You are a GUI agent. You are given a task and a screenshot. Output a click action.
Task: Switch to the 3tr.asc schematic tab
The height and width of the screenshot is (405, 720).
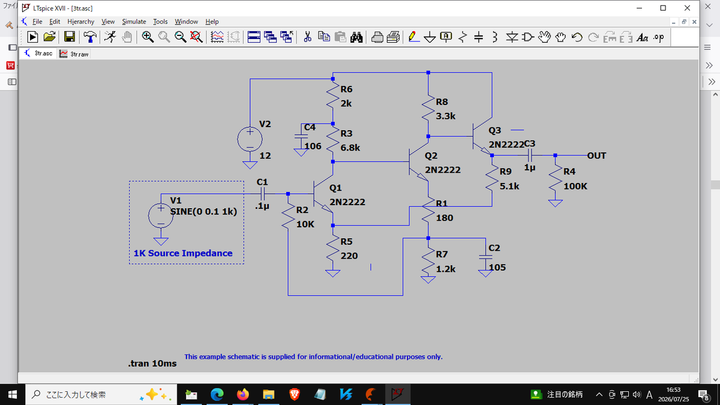(x=39, y=53)
